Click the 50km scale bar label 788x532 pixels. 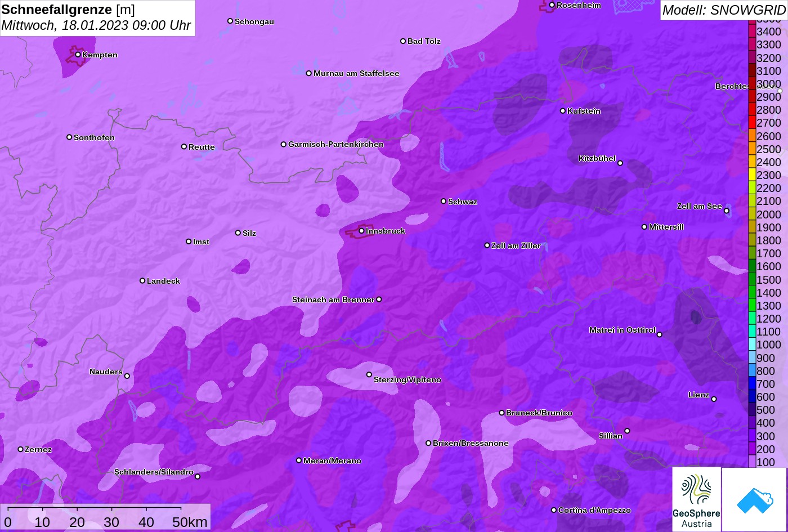[x=190, y=522]
